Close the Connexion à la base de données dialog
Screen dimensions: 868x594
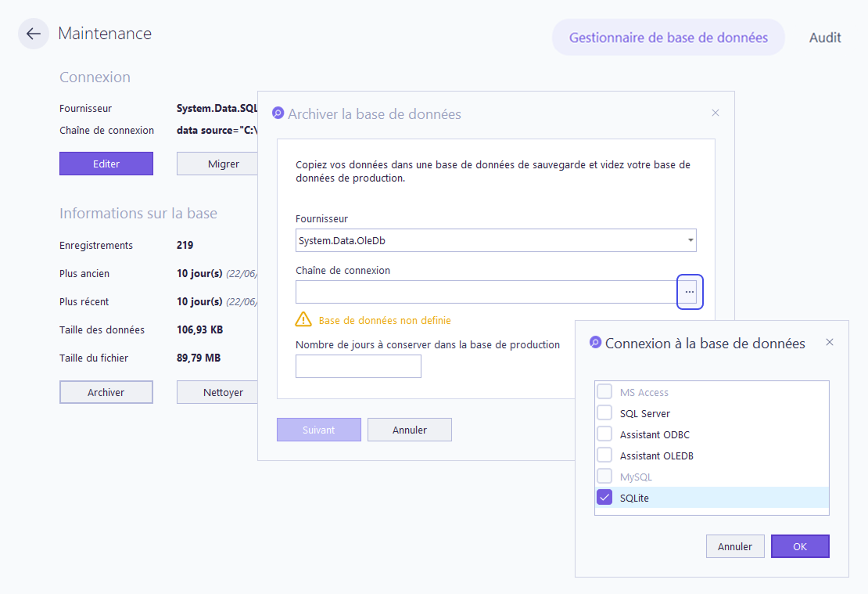point(829,342)
